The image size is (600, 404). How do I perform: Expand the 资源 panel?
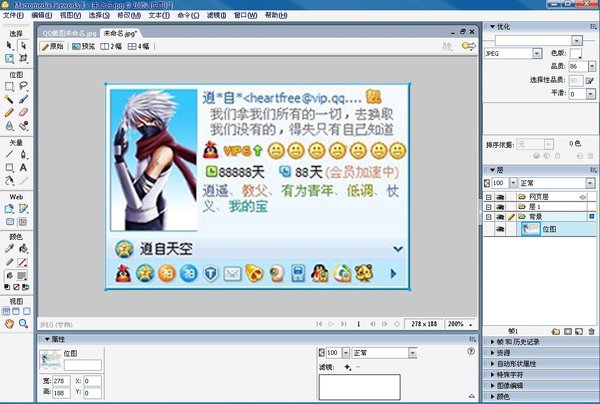[x=492, y=353]
